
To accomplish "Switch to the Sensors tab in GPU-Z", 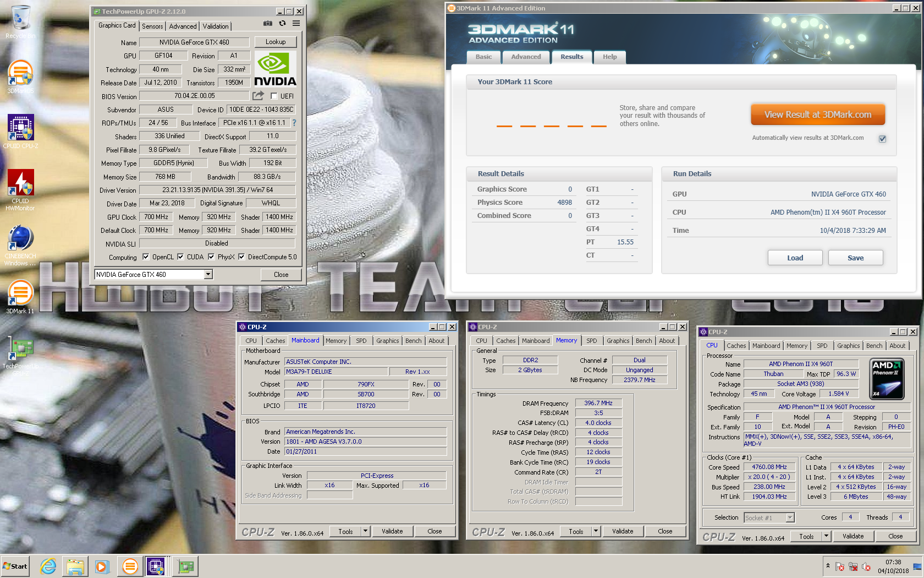I will tap(152, 26).
